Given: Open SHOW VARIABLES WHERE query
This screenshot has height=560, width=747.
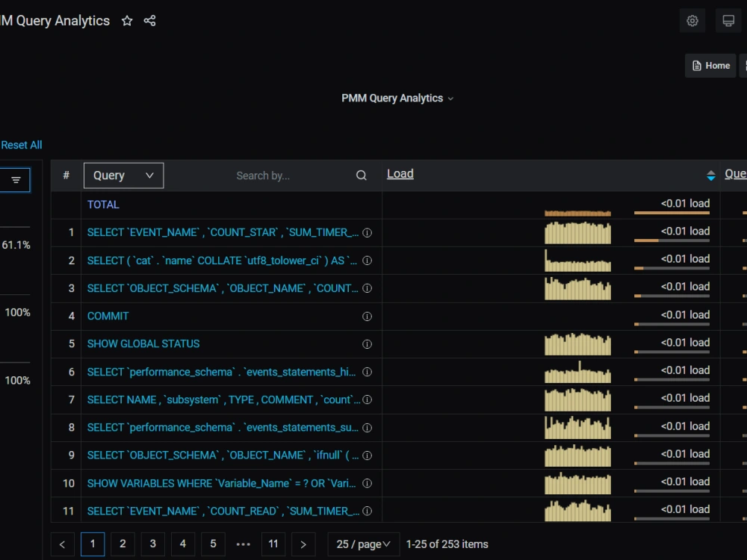Looking at the screenshot, I should pos(222,483).
